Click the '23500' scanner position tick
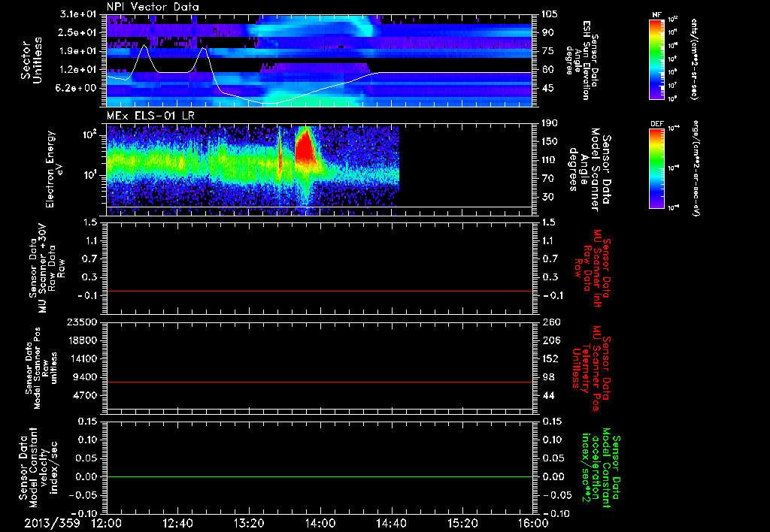This screenshot has width=770, height=532. 83,322
